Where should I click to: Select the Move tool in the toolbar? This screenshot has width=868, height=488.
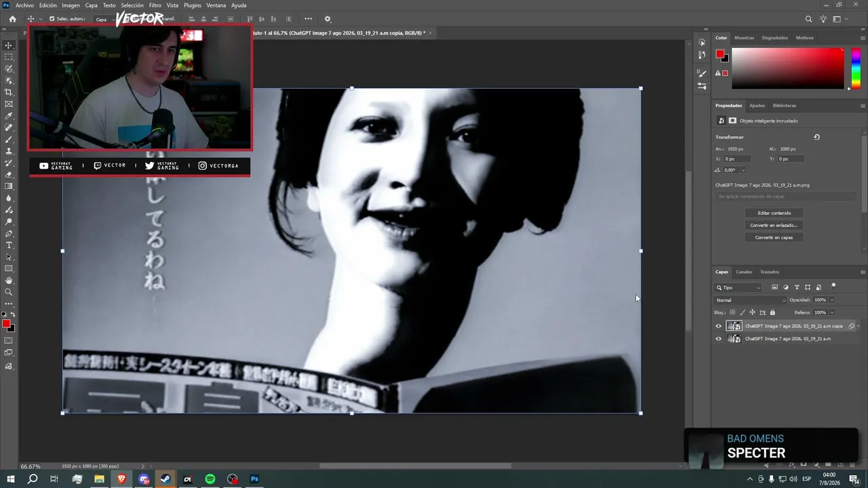(x=9, y=45)
